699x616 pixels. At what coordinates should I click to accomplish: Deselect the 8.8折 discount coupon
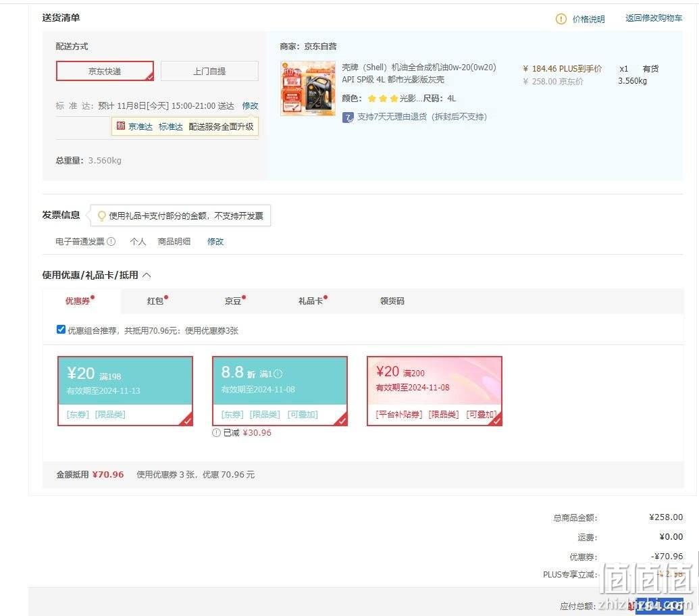[x=280, y=391]
